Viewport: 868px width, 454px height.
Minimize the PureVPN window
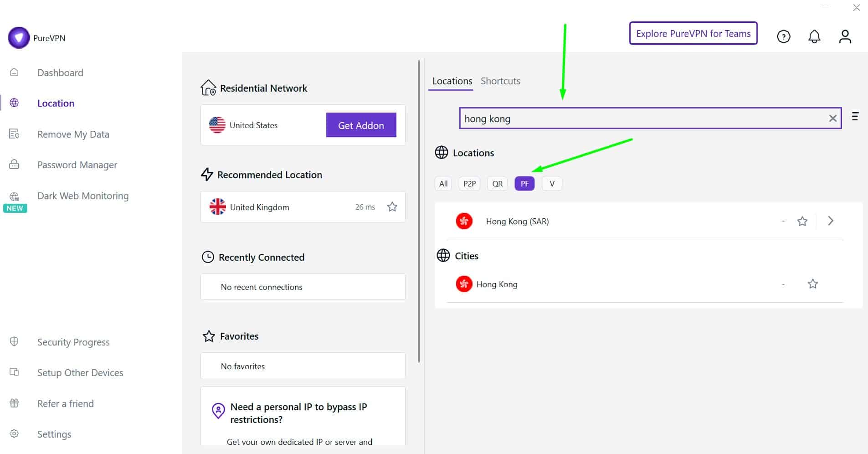[x=826, y=7]
